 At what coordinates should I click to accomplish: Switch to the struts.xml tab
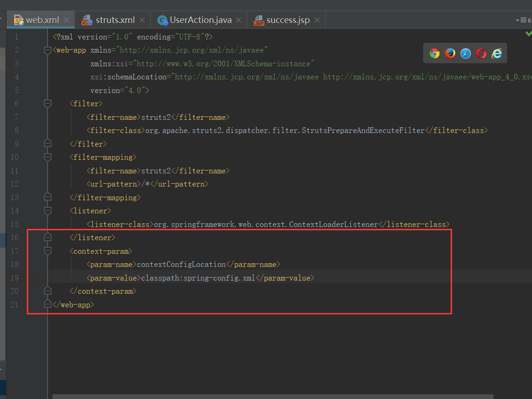(112, 20)
